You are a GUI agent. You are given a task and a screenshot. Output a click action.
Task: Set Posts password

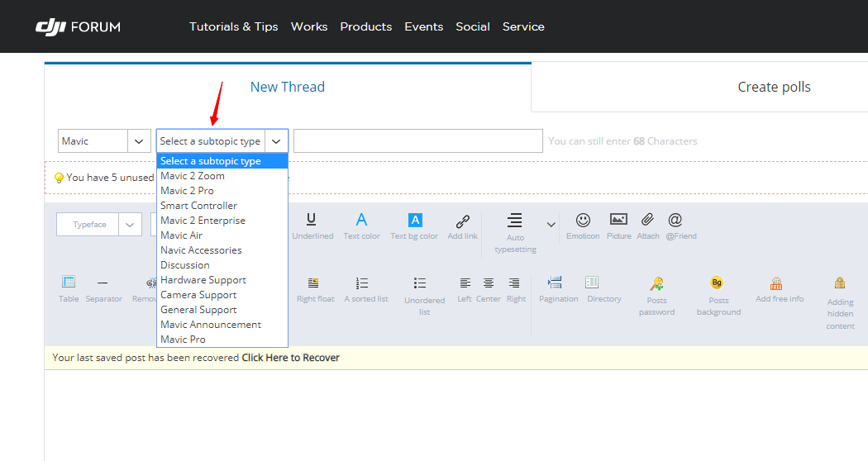pos(656,283)
